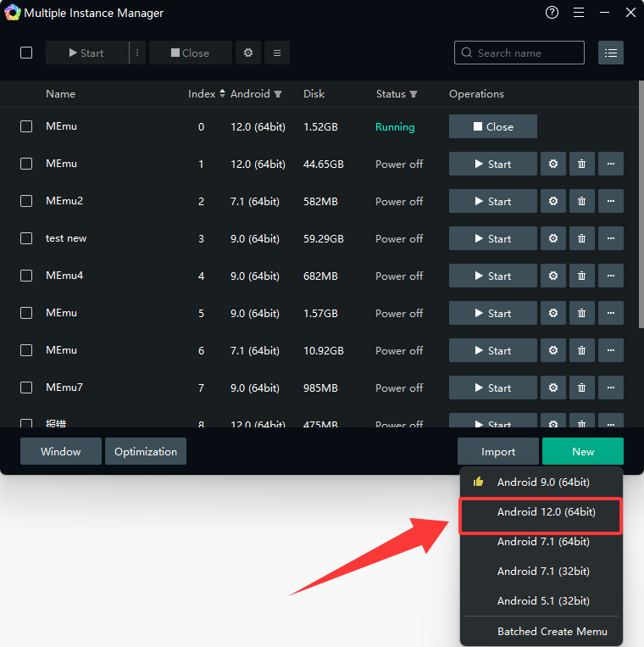644x647 pixels.
Task: Close the running MEmu instance
Action: (492, 126)
